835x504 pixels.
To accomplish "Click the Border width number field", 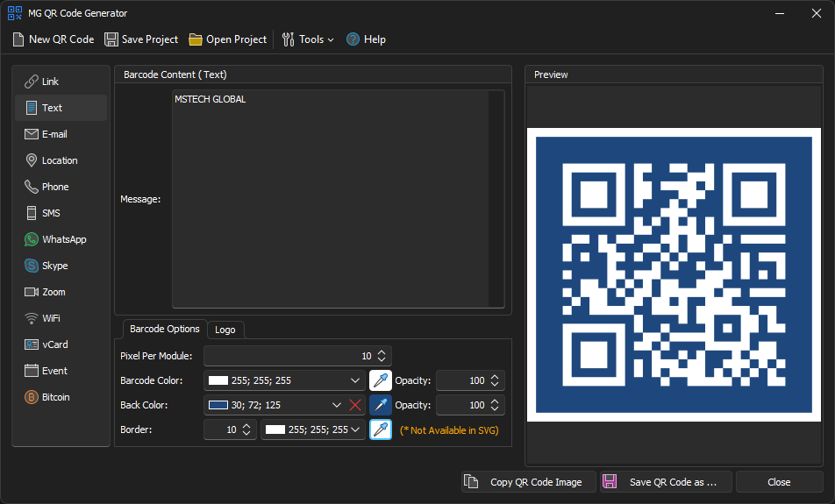I will coord(230,429).
